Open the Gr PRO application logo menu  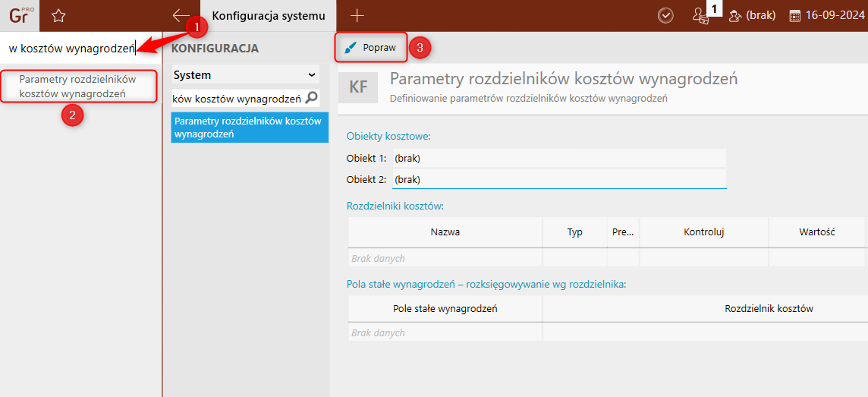[x=20, y=15]
